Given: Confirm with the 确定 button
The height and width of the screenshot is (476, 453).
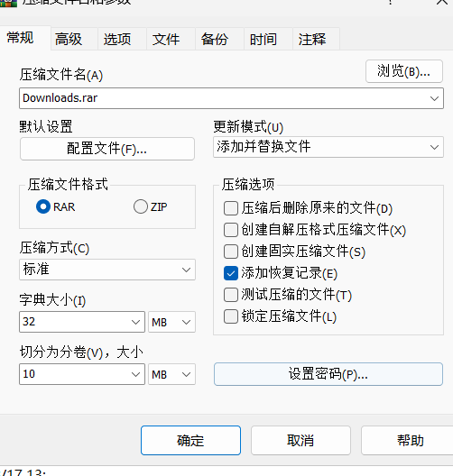Looking at the screenshot, I should tap(190, 440).
